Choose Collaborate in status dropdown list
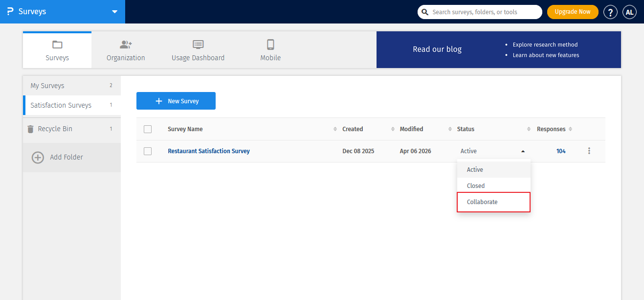This screenshot has width=644, height=300. pyautogui.click(x=494, y=202)
